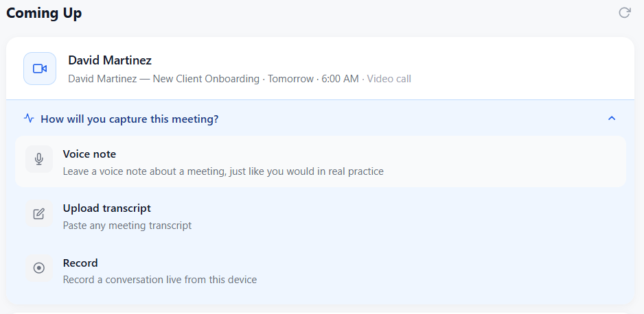Screen dimensions: 644x314
Task: Click the activity pulse icon beside capture question
Action: click(x=29, y=119)
